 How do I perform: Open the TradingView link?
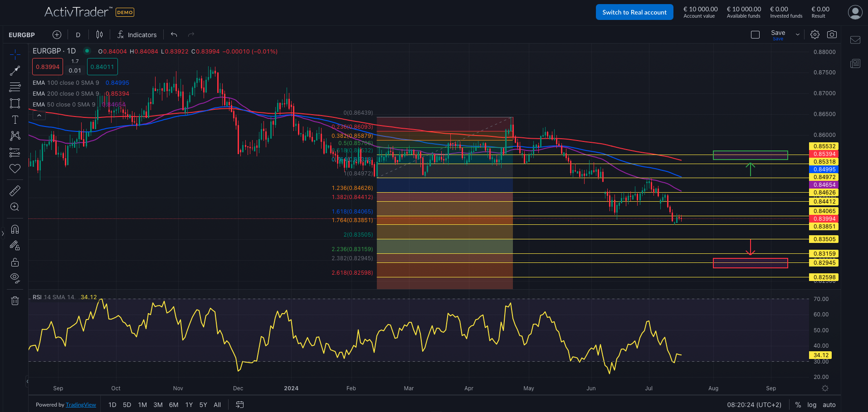click(x=81, y=404)
